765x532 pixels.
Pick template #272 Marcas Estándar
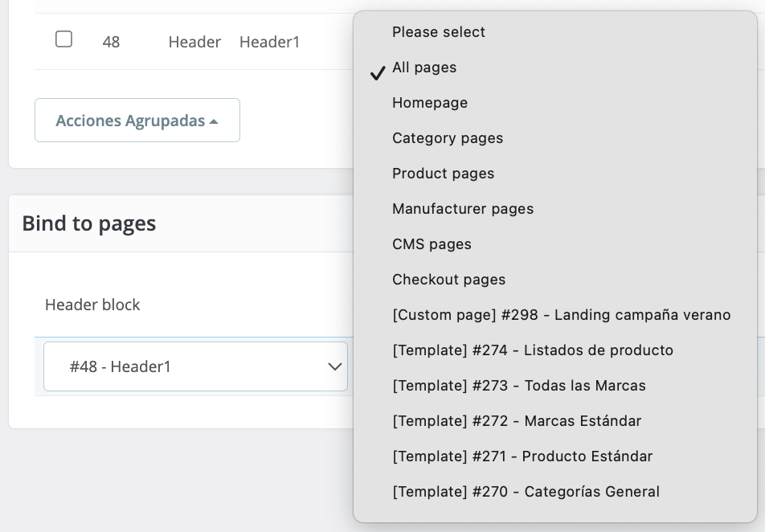pyautogui.click(x=517, y=421)
